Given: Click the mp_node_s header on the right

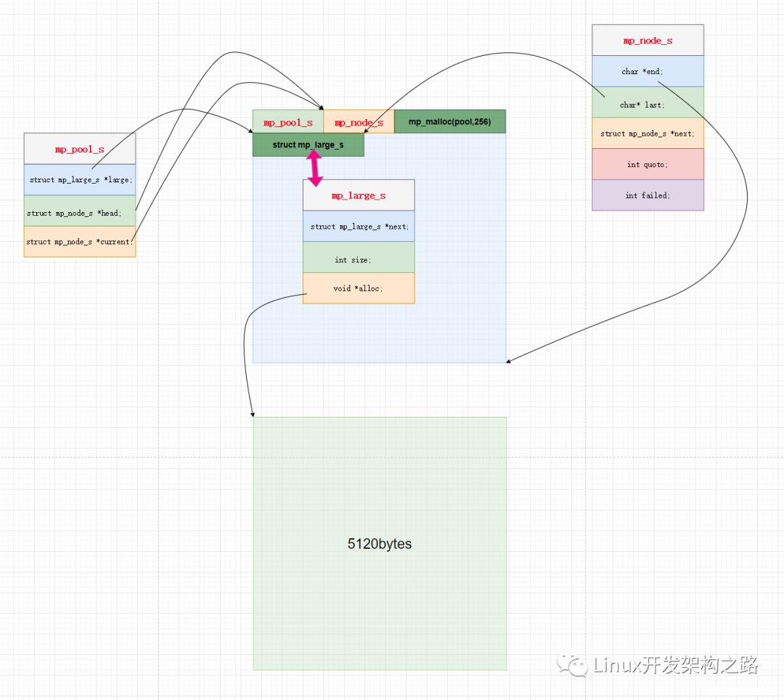Looking at the screenshot, I should click(x=648, y=40).
